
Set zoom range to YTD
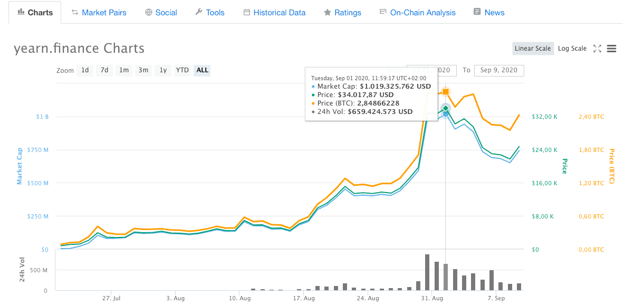tap(182, 70)
